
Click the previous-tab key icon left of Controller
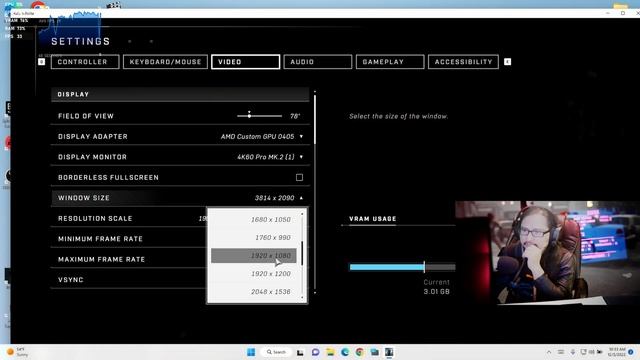coord(41,62)
